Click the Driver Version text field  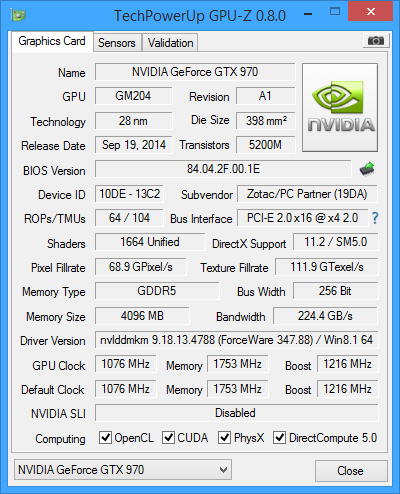coord(237,340)
